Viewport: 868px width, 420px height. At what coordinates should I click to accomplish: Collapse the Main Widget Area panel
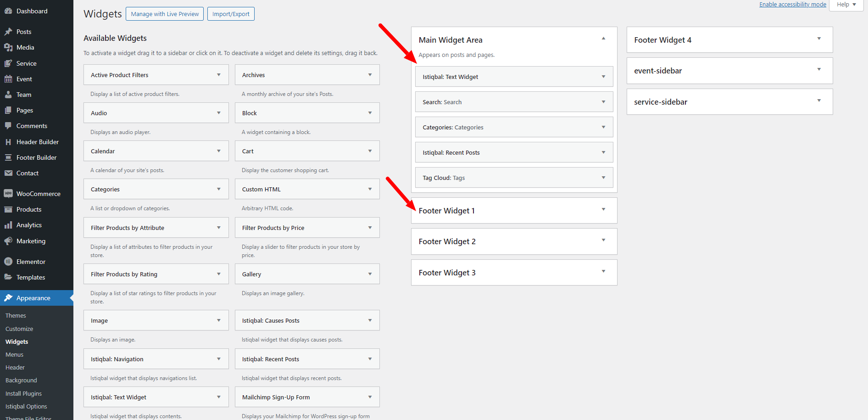[x=603, y=39]
